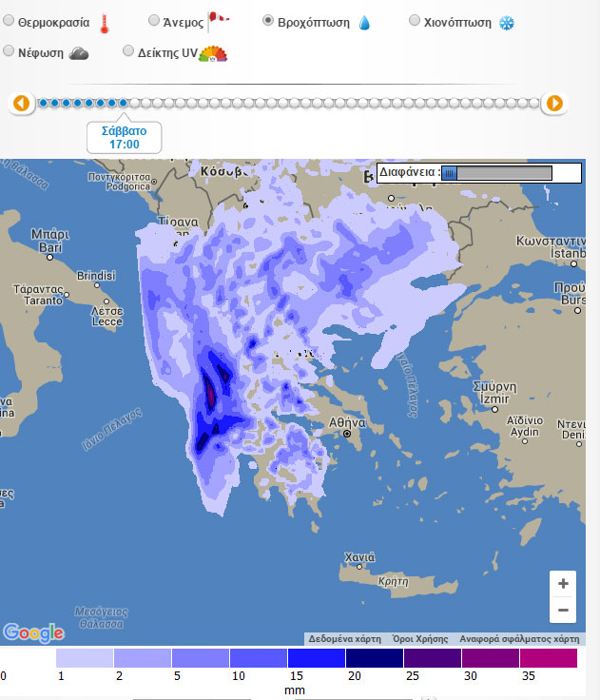The image size is (600, 700).
Task: Click Αναφορά σφάλματος χάρτη link
Action: click(518, 639)
